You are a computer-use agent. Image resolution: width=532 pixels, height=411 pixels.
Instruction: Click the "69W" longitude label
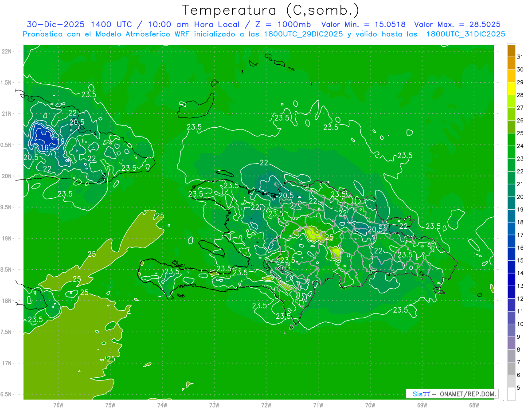click(x=422, y=405)
